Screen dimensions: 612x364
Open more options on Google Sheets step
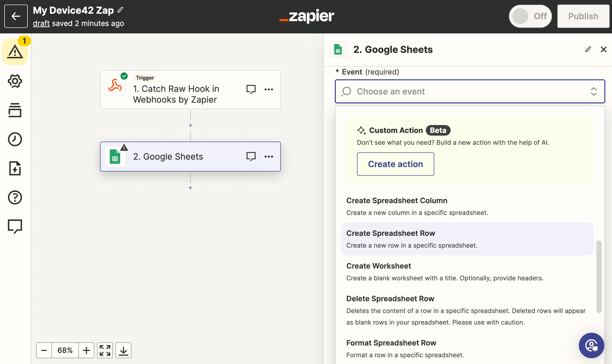point(269,157)
